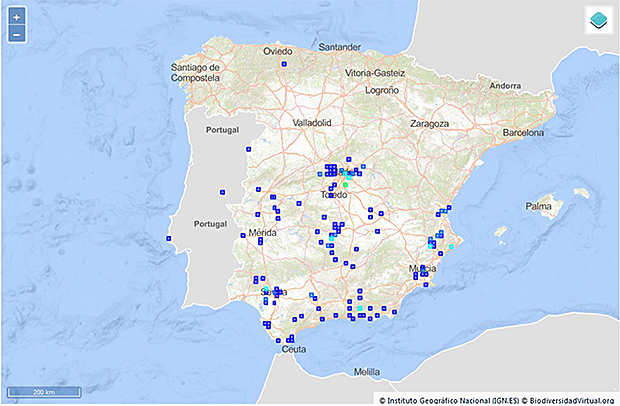
Task: Select the blue marker south of Oviedo
Action: [x=283, y=63]
